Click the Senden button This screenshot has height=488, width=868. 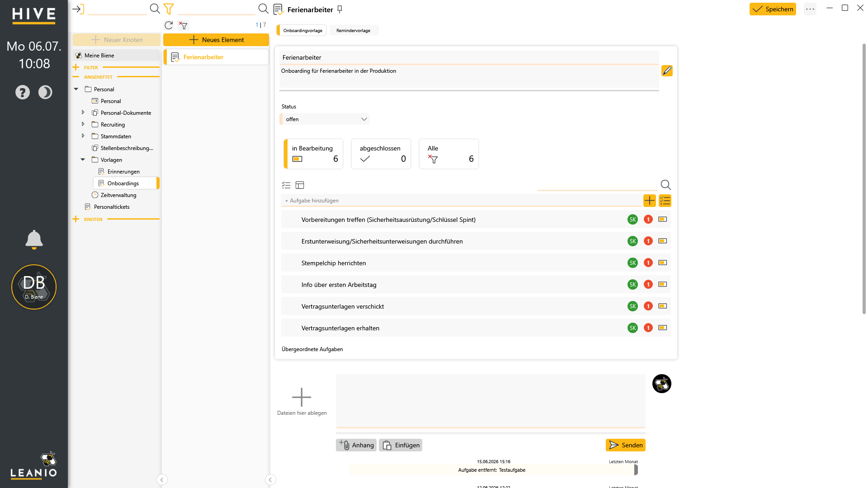(x=626, y=445)
